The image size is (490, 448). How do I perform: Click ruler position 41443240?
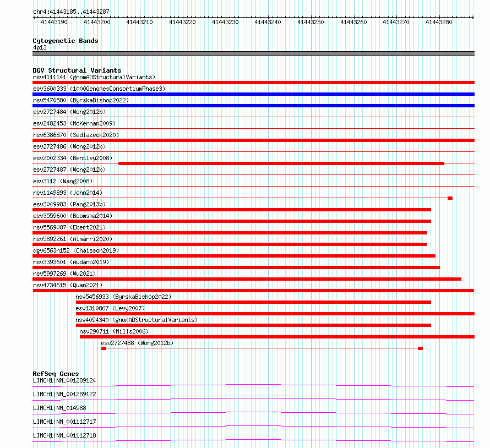(268, 22)
